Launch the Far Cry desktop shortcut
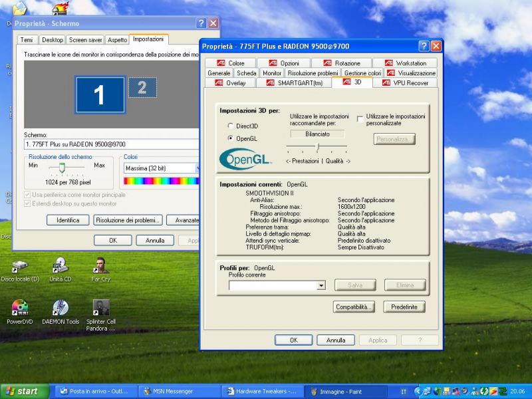This screenshot has width=532, height=399. (101, 271)
